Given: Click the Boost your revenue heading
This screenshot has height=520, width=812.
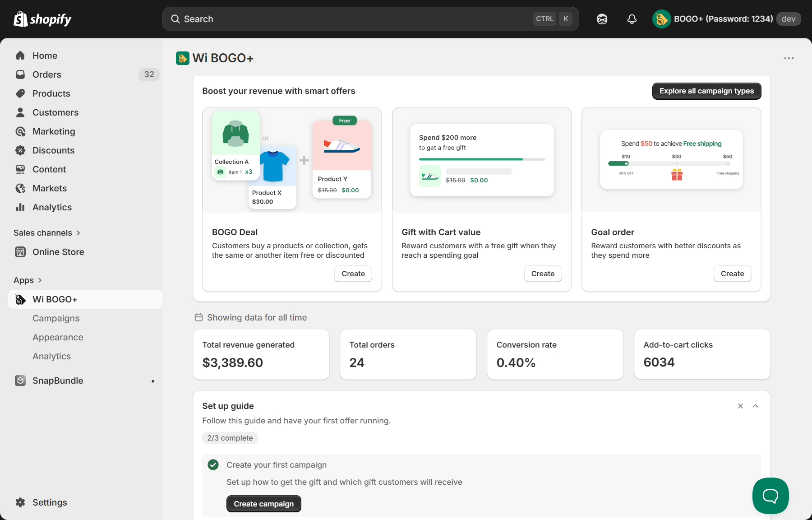Looking at the screenshot, I should coord(279,91).
